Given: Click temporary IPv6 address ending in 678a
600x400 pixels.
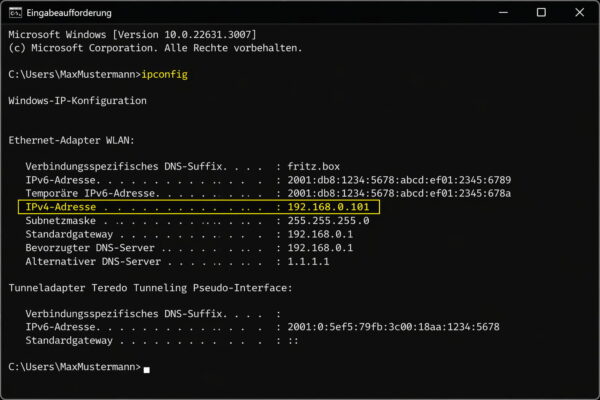Looking at the screenshot, I should tap(399, 193).
